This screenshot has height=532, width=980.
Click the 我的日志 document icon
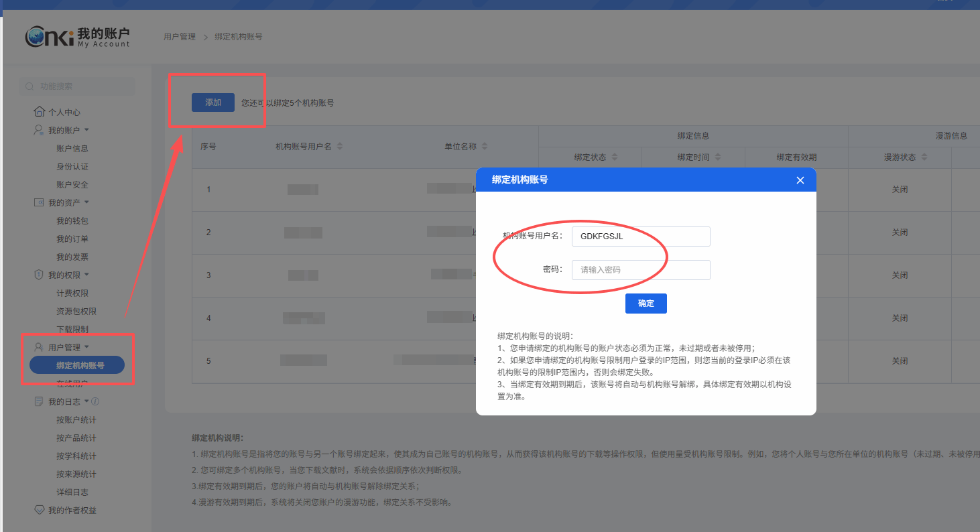(39, 401)
